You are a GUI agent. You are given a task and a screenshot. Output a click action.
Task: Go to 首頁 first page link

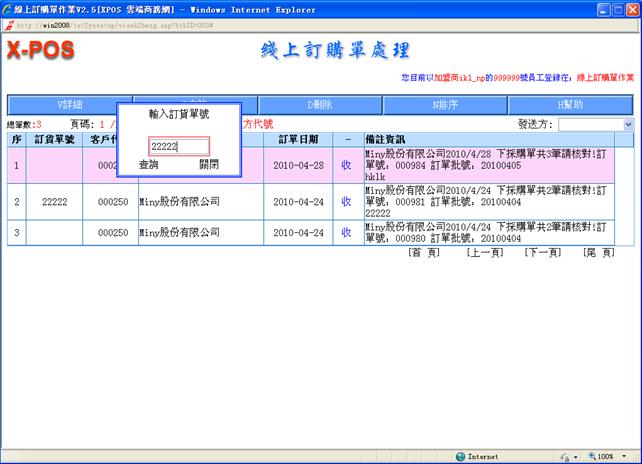click(425, 253)
